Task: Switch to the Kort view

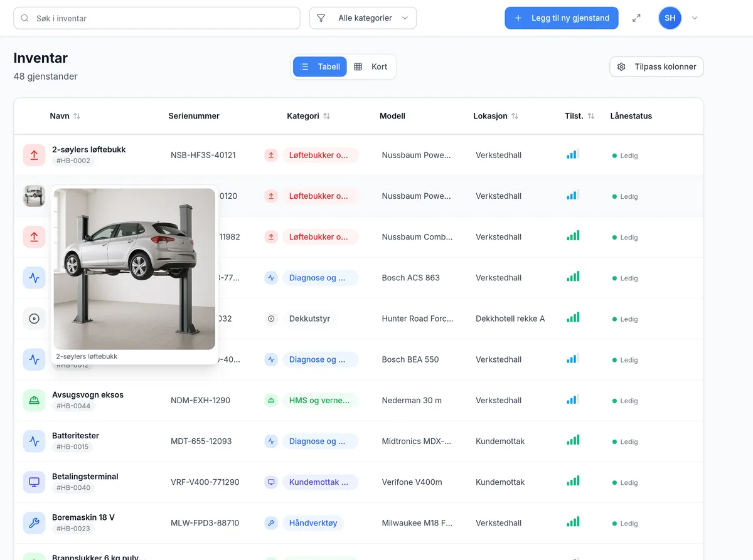Action: coord(371,66)
